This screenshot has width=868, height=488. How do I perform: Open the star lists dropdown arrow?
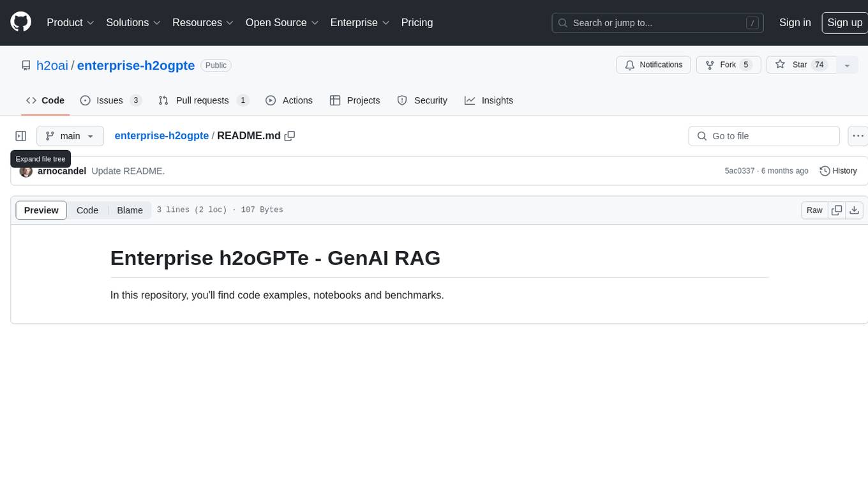[x=847, y=65]
